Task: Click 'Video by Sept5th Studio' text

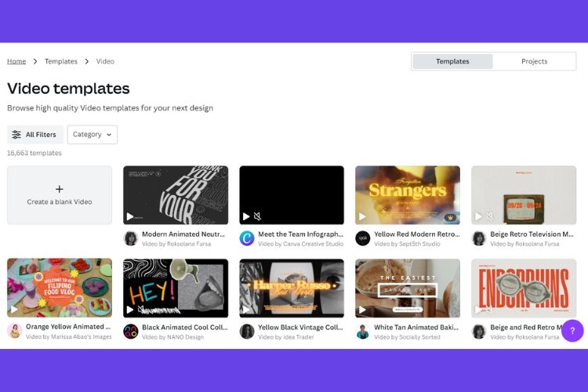Action: [x=407, y=244]
